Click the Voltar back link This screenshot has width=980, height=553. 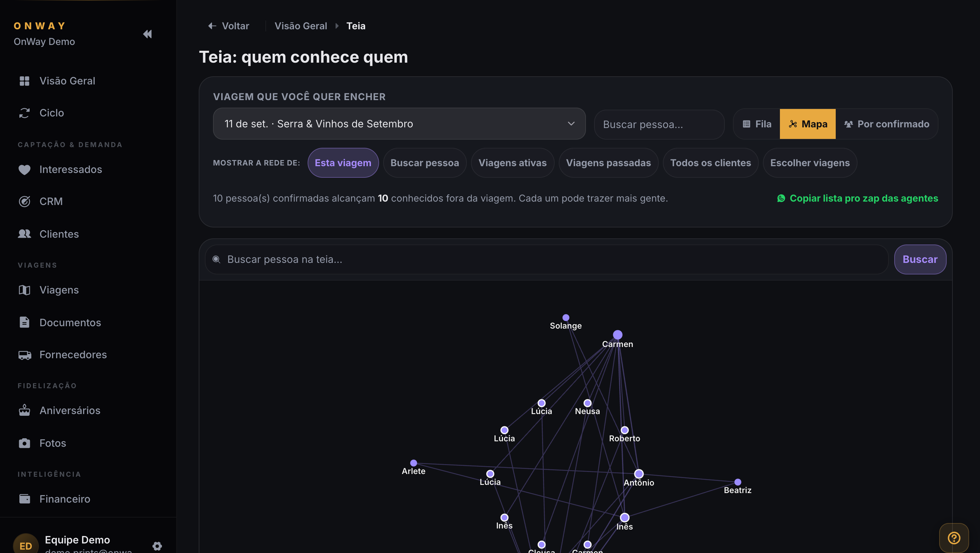[229, 26]
